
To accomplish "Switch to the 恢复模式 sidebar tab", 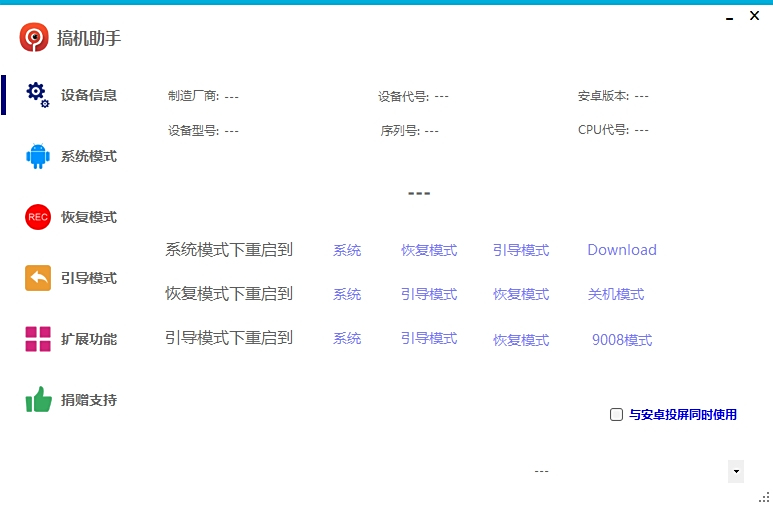I will (x=89, y=217).
